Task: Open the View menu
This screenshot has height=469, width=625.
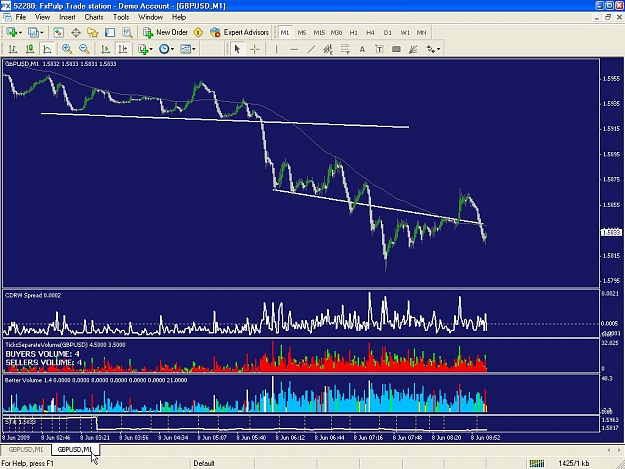Action: [x=42, y=17]
